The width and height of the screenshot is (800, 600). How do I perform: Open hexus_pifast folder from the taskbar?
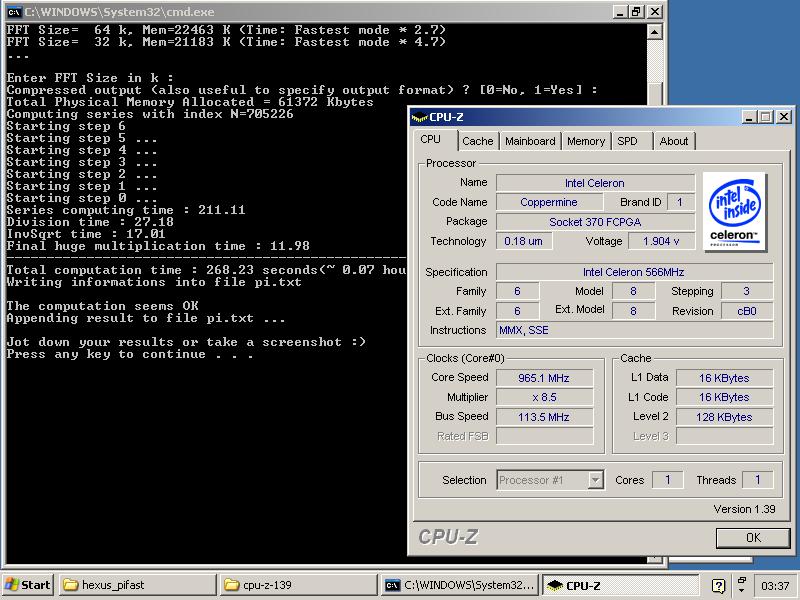pyautogui.click(x=138, y=585)
